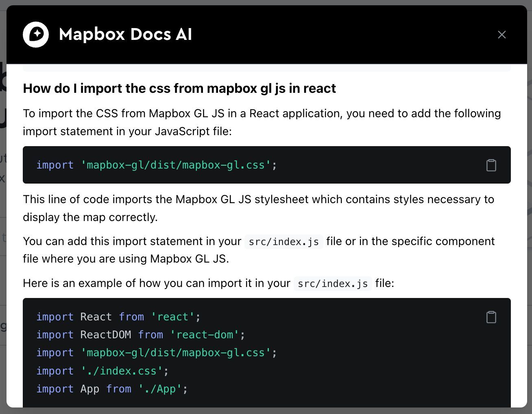Click the question heading about importing css

pyautogui.click(x=179, y=88)
